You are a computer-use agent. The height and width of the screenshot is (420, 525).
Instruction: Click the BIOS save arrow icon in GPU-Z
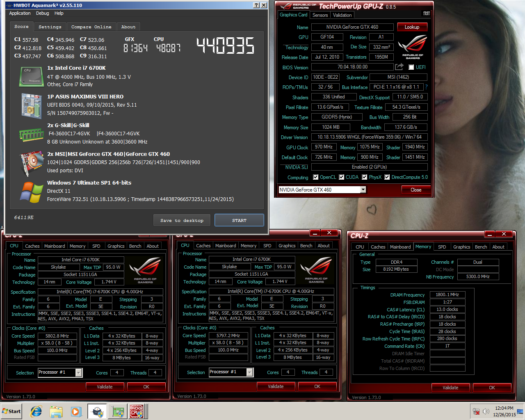tap(399, 66)
